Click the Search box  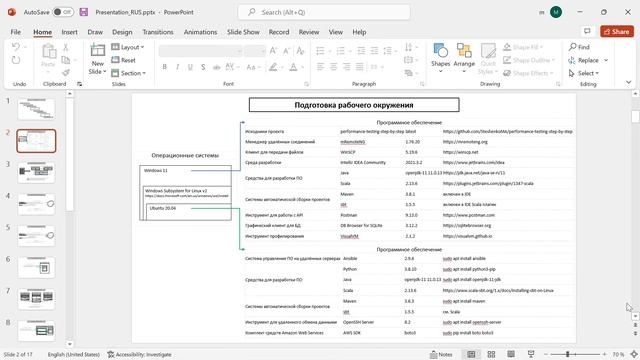(x=324, y=12)
